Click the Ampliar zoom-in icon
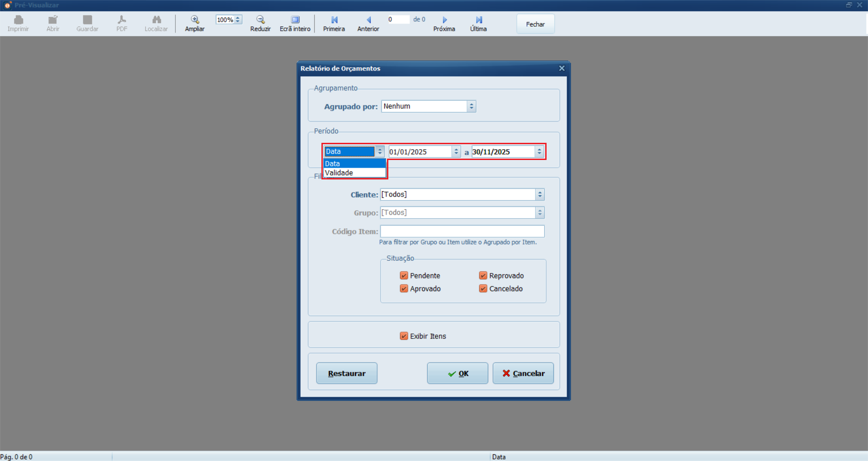The width and height of the screenshot is (868, 461). (195, 20)
